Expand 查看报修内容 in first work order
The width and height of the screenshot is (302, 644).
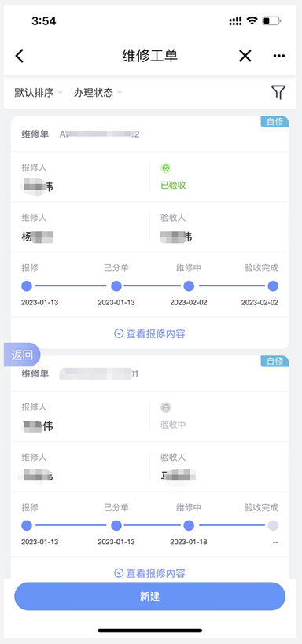(149, 333)
